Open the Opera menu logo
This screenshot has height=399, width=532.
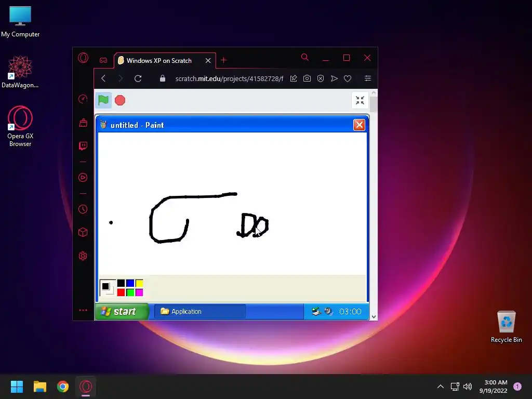point(83,58)
